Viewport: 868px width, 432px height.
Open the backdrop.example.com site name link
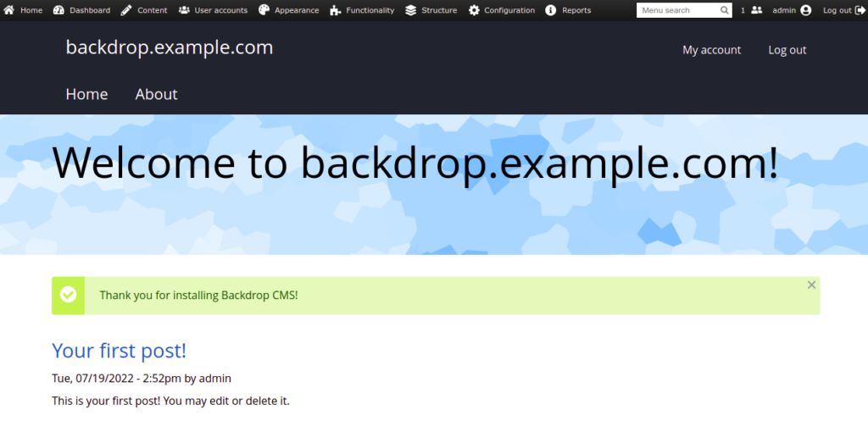(170, 47)
